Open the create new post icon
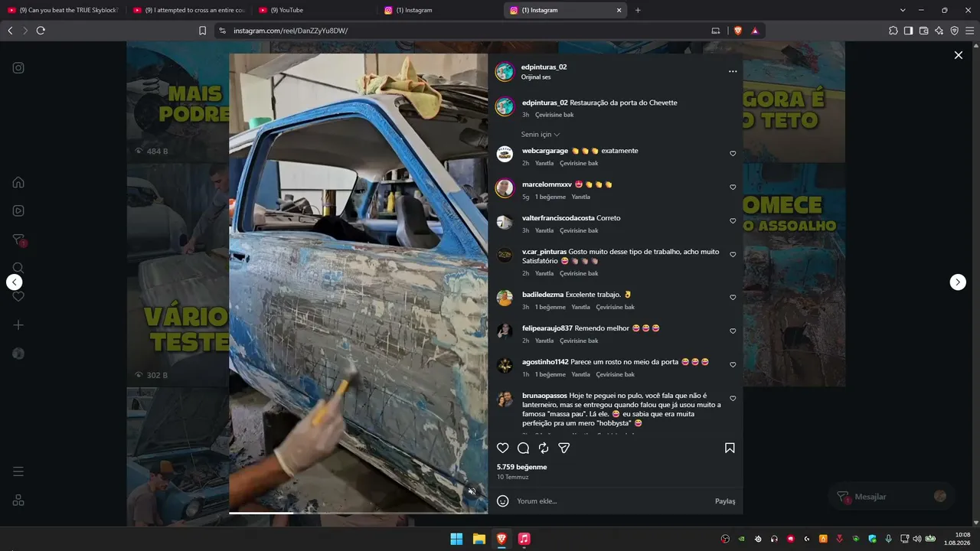 (18, 325)
